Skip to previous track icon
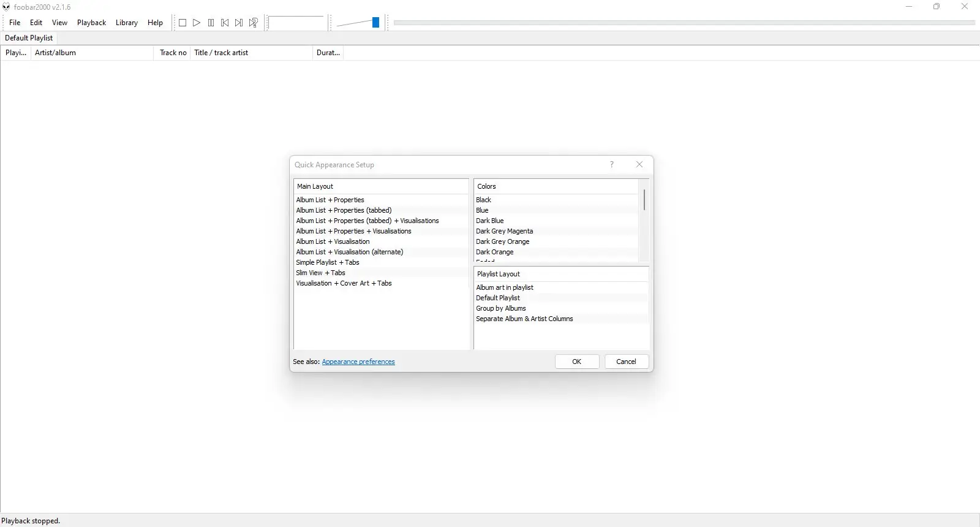Screen dimensions: 980x527 225,23
